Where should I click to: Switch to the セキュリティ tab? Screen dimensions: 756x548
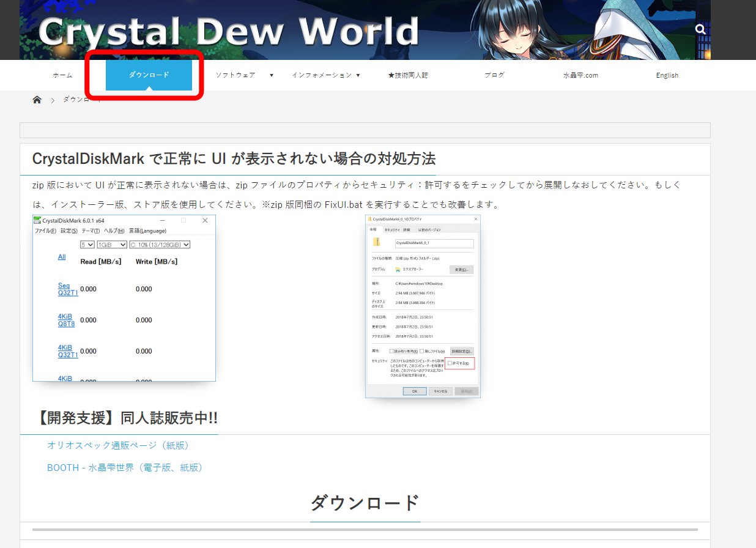(391, 230)
